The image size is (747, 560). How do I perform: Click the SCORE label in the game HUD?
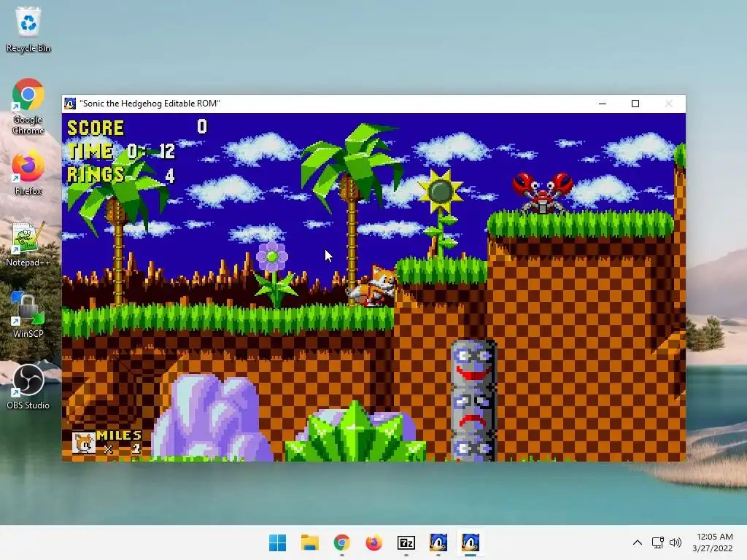(x=96, y=128)
